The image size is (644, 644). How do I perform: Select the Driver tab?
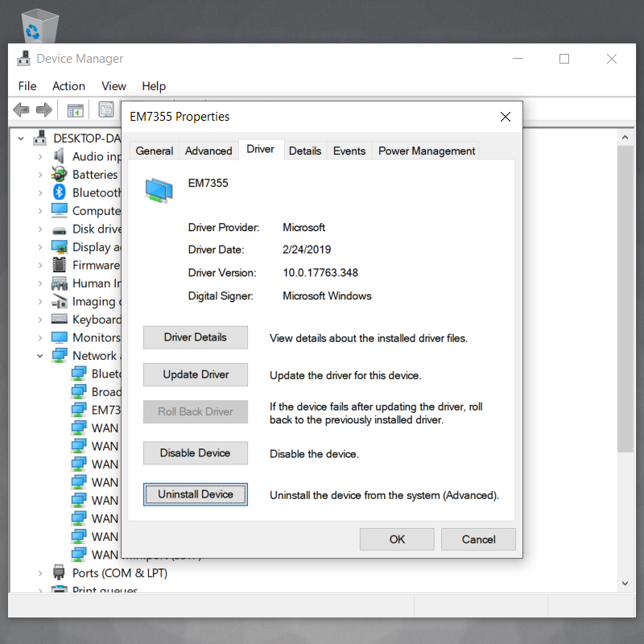(260, 149)
